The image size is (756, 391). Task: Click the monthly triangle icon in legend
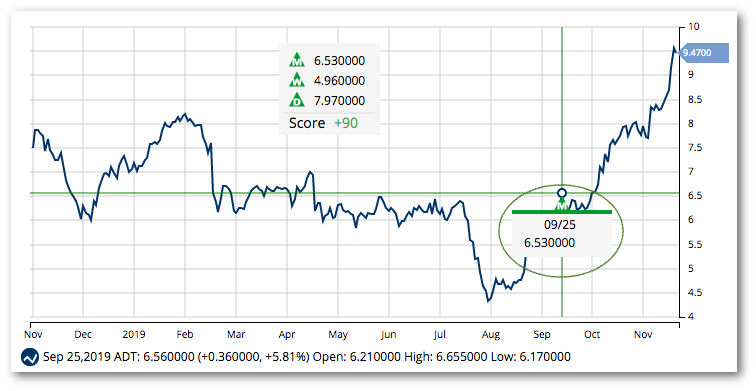pos(297,60)
